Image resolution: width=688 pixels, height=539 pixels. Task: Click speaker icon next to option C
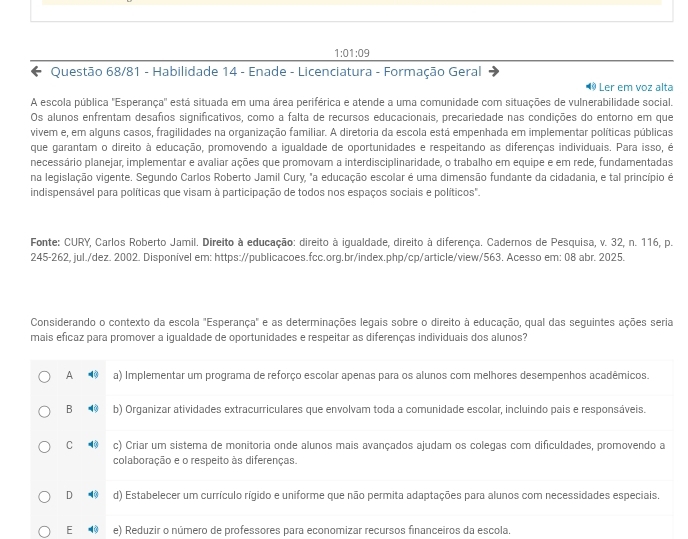tap(93, 446)
